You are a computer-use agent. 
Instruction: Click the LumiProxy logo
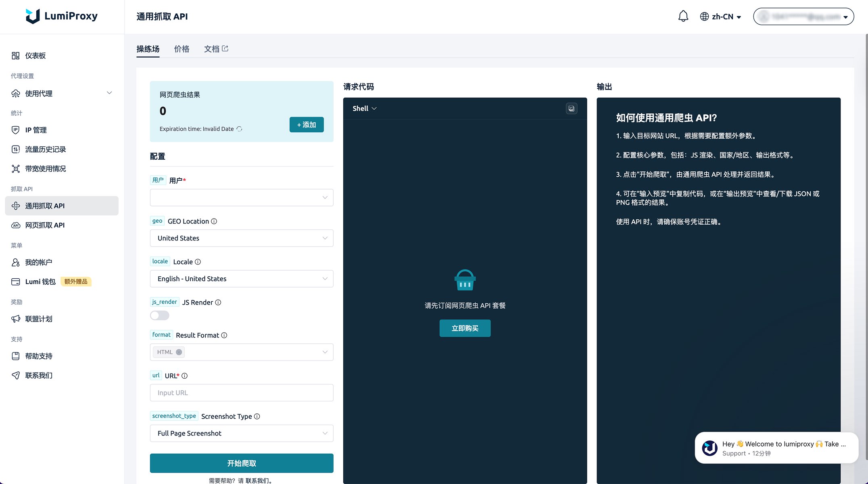pyautogui.click(x=62, y=16)
